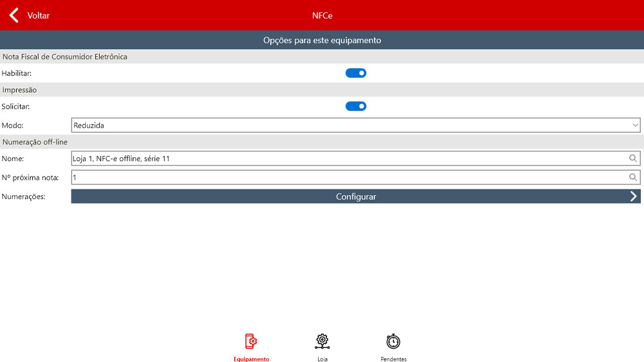Click the back arrow icon
This screenshot has width=644, height=362.
[x=14, y=15]
